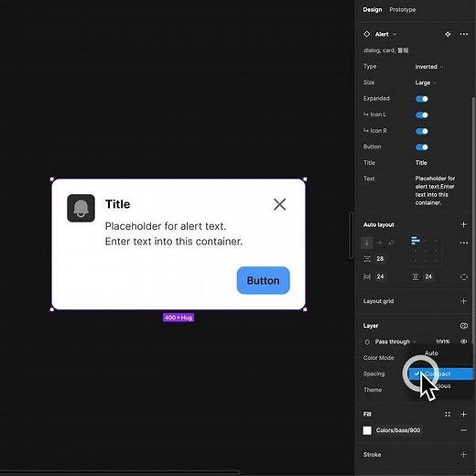Click the Stroke section heading
476x476 pixels.
tap(372, 455)
